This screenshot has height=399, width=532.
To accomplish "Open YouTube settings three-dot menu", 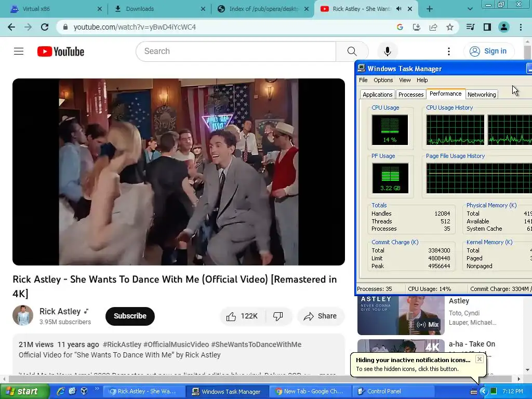I will tap(449, 51).
